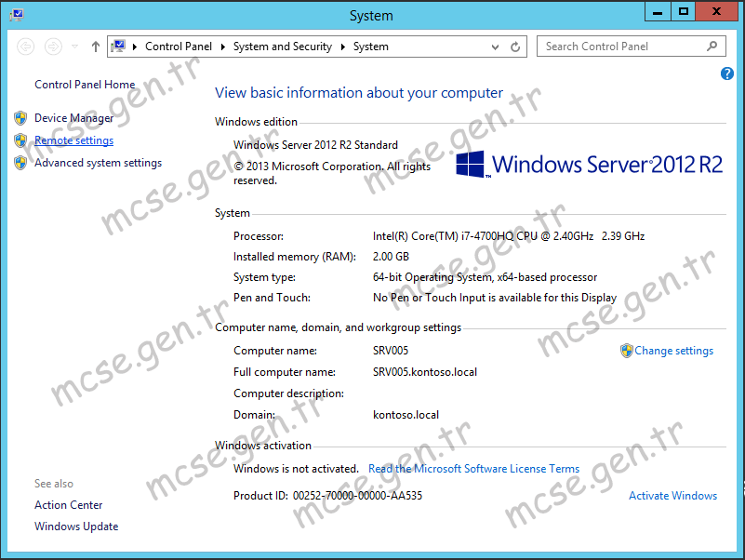Image resolution: width=745 pixels, height=560 pixels.
Task: Click Change settings link
Action: pos(673,351)
